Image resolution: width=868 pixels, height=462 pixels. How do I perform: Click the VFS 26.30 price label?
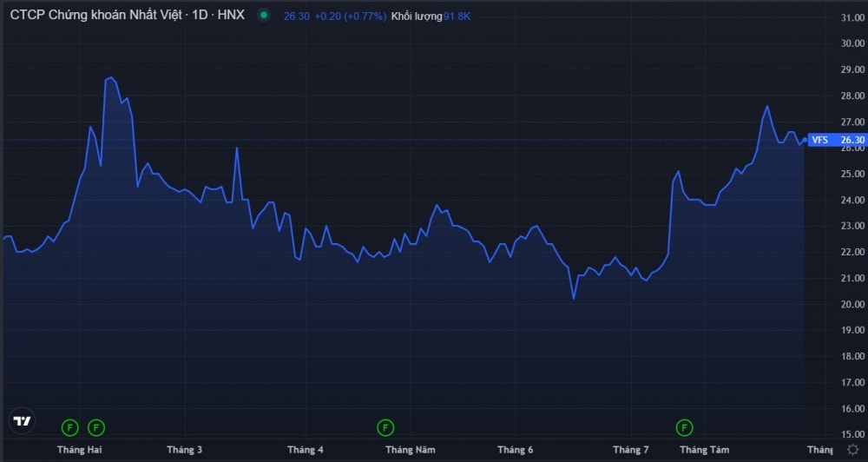(x=837, y=140)
